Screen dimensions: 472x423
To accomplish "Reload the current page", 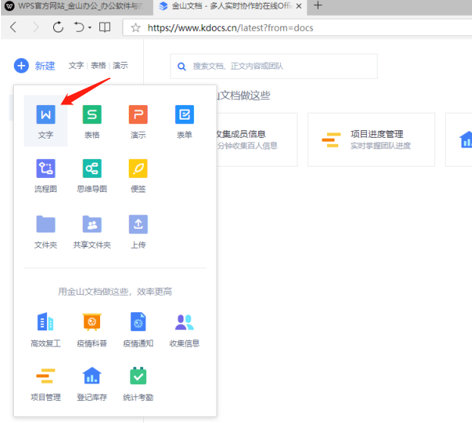I will [58, 27].
